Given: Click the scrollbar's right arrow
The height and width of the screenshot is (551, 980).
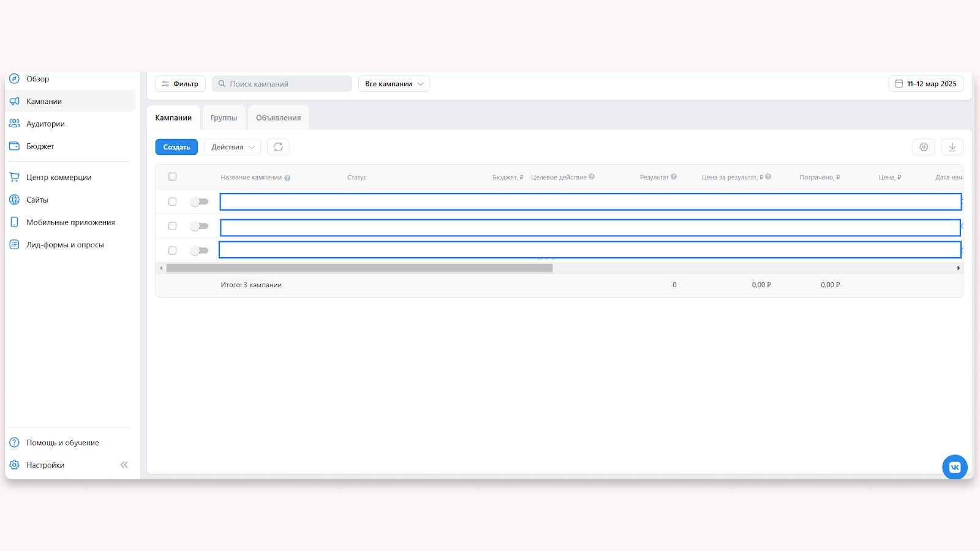Looking at the screenshot, I should pyautogui.click(x=959, y=268).
